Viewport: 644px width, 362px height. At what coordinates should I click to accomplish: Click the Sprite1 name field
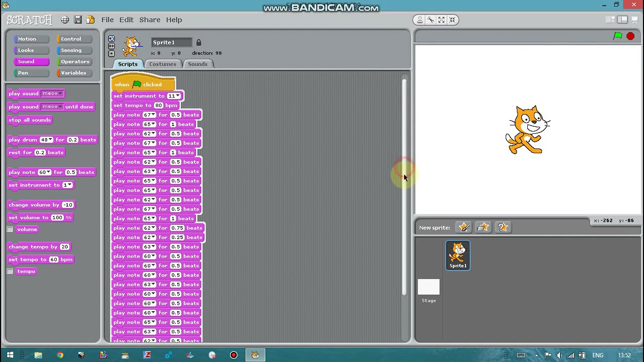(172, 42)
